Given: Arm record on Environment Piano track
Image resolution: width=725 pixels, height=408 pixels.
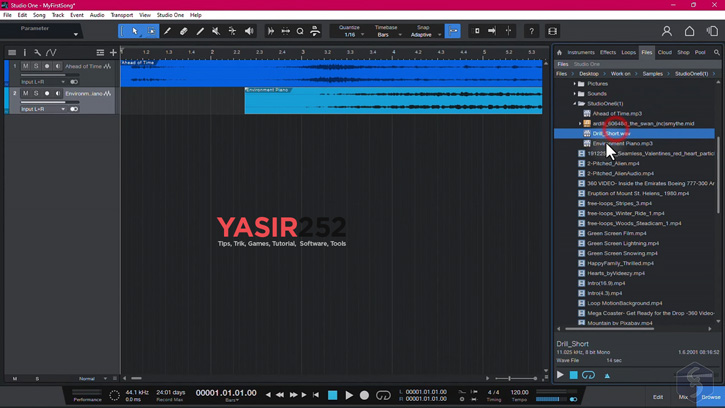Looking at the screenshot, I should click(47, 93).
